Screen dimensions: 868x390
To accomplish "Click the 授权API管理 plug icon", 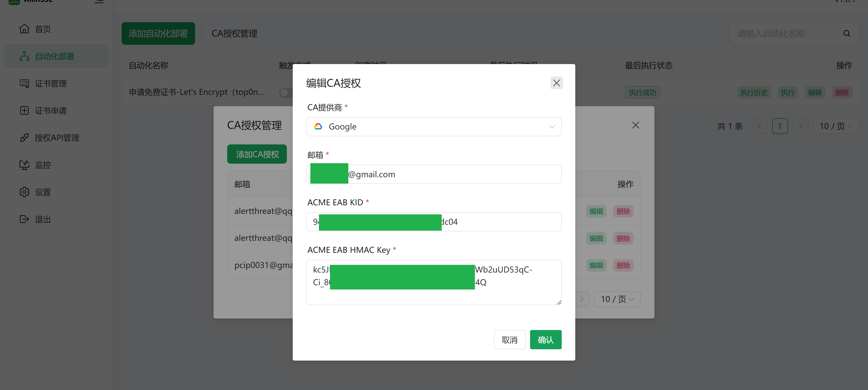I will pos(24,138).
